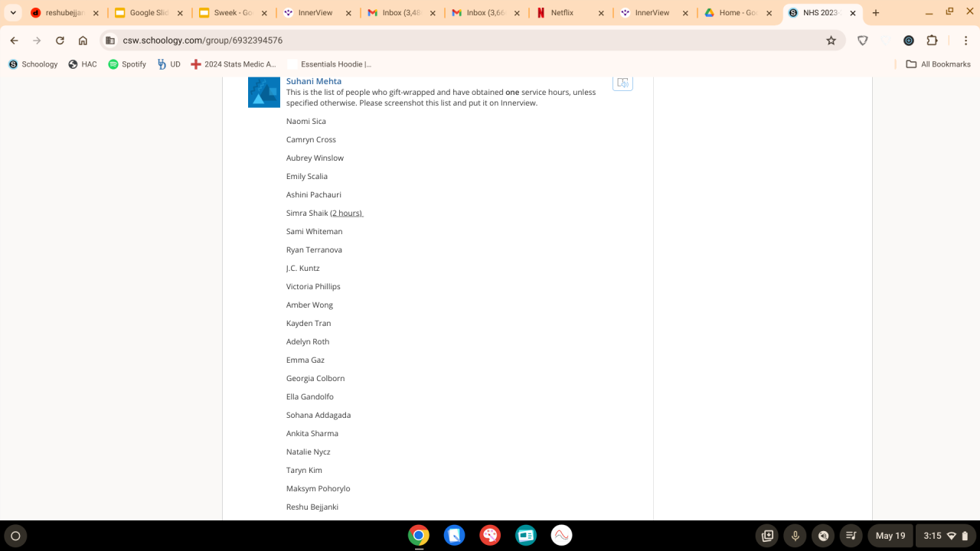Open a new browser tab
980x551 pixels.
tap(876, 13)
